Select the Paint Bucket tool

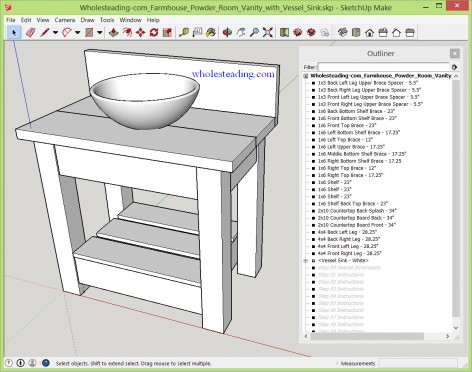coord(211,33)
